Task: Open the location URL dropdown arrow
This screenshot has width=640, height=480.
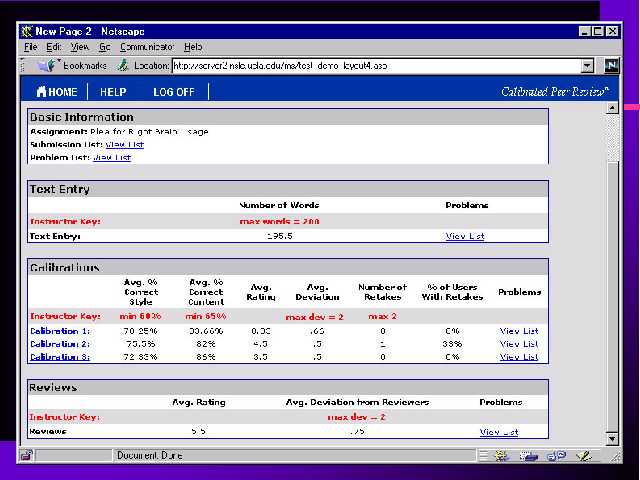Action: pos(587,65)
